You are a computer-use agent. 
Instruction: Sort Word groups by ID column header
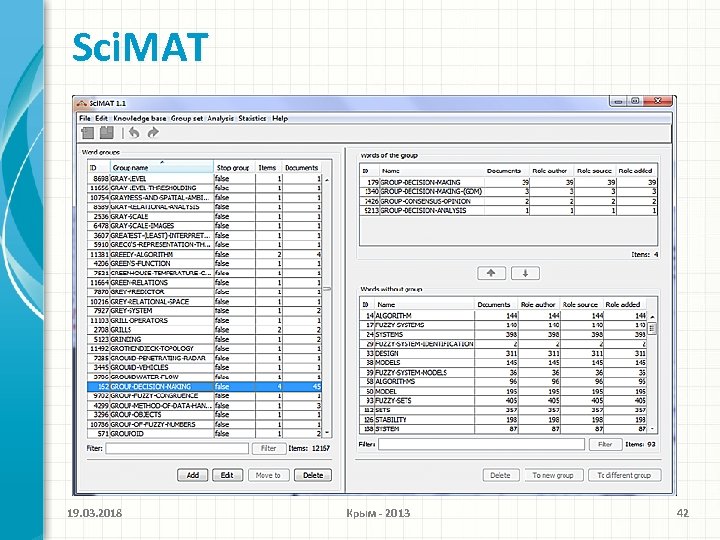[x=99, y=168]
